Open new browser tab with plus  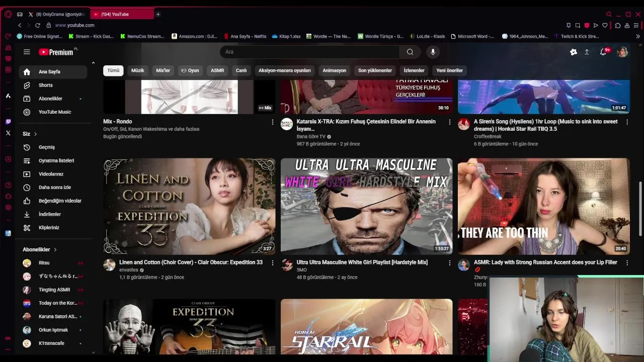pyautogui.click(x=158, y=14)
